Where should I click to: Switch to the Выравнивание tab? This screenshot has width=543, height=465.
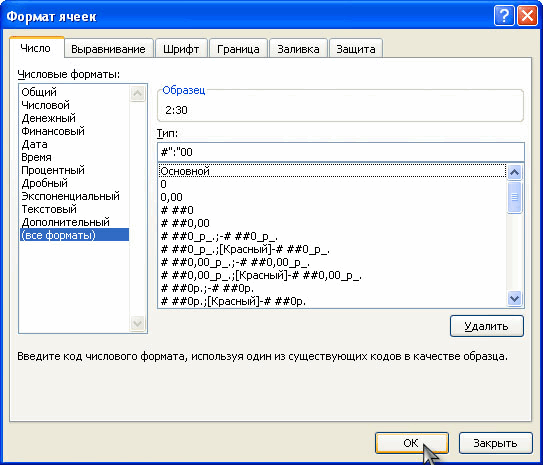point(108,49)
